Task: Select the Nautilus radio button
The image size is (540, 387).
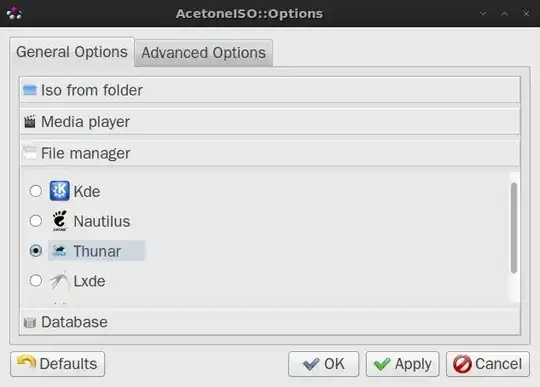Action: pyautogui.click(x=36, y=221)
